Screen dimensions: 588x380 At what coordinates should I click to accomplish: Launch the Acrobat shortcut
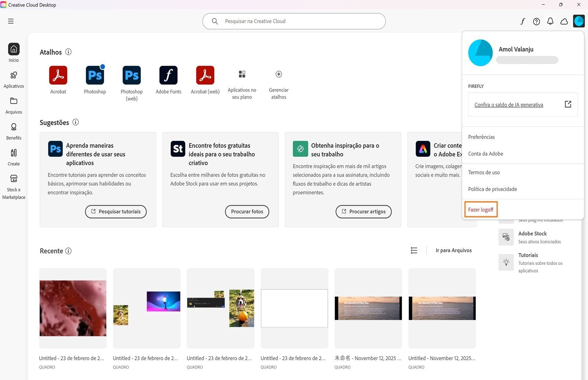[58, 75]
